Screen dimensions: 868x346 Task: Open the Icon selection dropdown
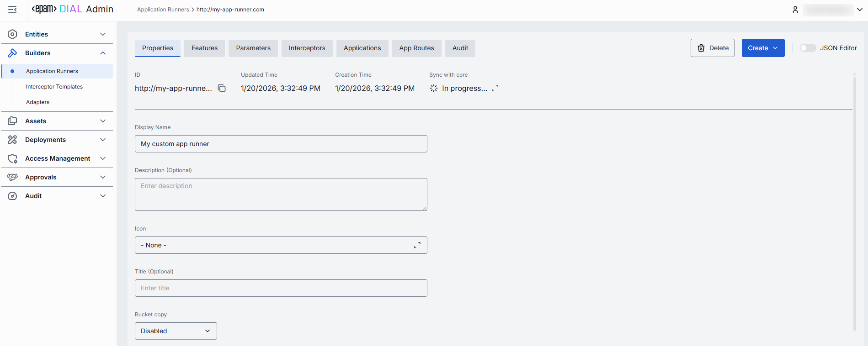click(x=281, y=245)
